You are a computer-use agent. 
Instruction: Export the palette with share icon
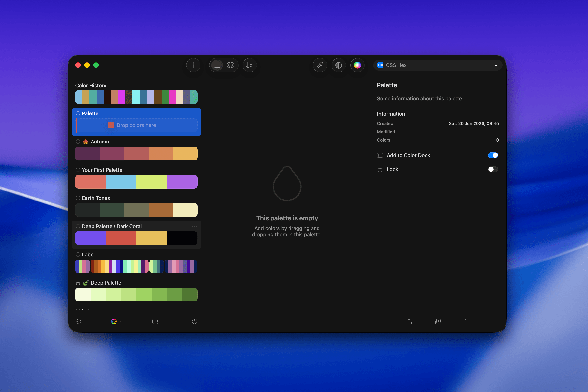click(409, 321)
